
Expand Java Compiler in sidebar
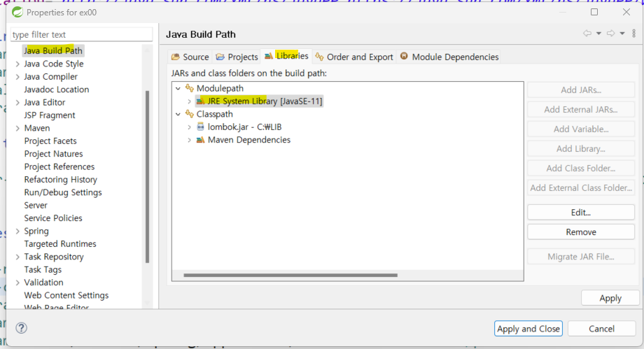[x=17, y=76]
